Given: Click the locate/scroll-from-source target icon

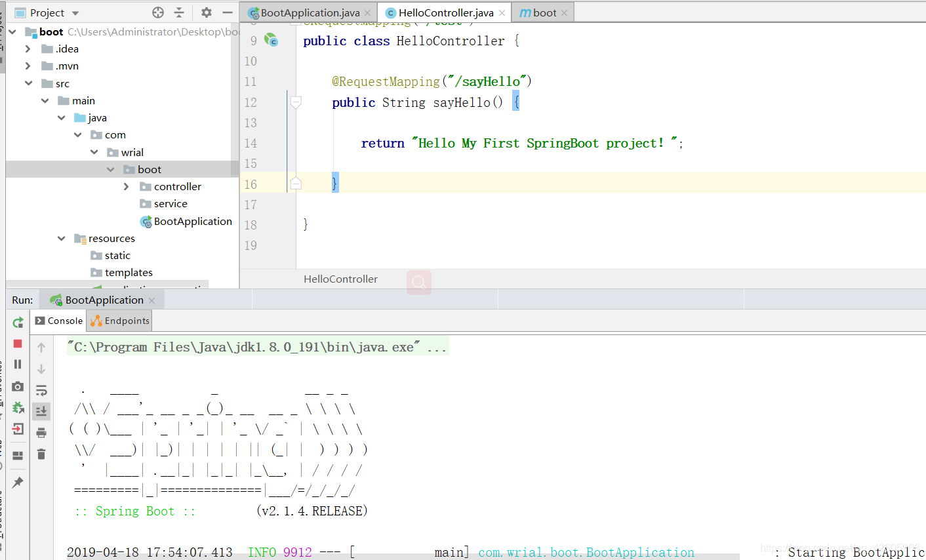Looking at the screenshot, I should 158,12.
